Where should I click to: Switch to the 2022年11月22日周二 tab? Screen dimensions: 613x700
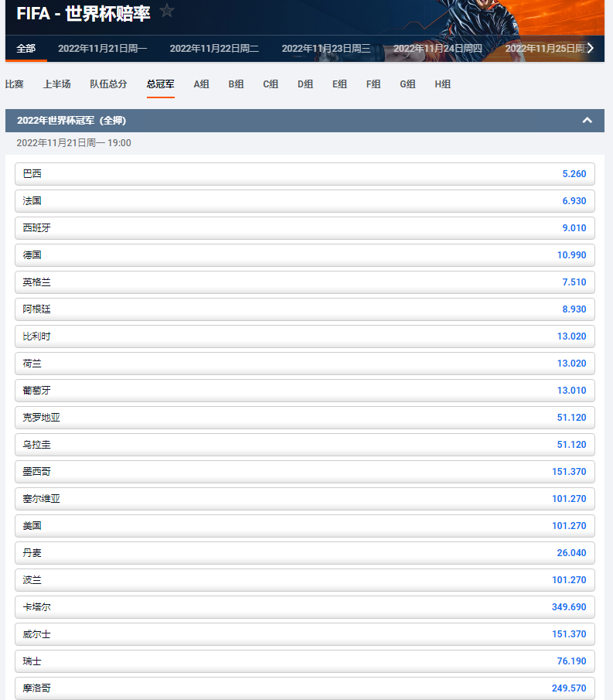[214, 48]
